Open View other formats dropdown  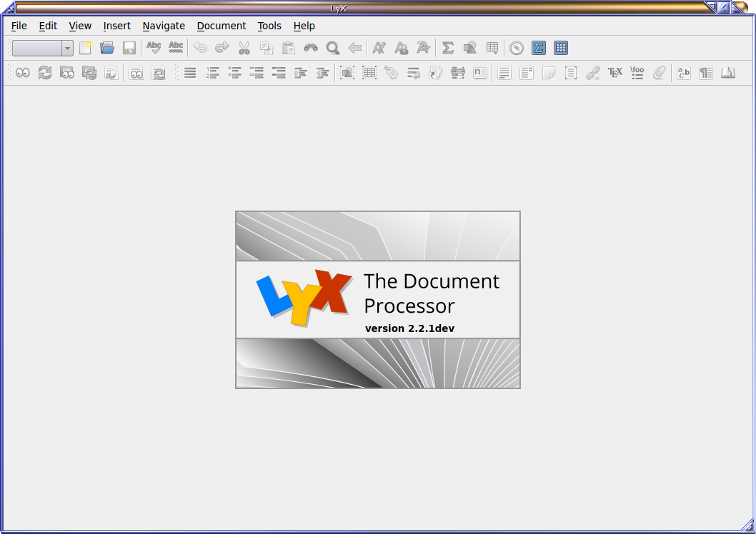pyautogui.click(x=136, y=73)
